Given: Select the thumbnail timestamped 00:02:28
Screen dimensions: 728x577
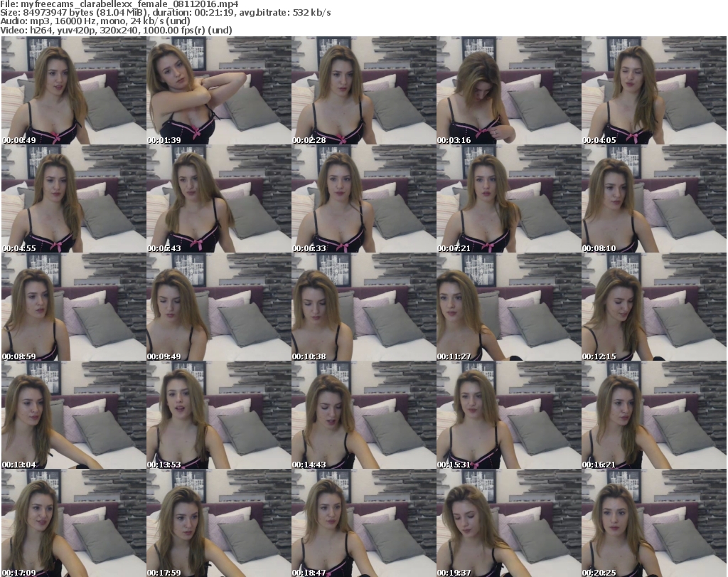Looking at the screenshot, I should 363,90.
